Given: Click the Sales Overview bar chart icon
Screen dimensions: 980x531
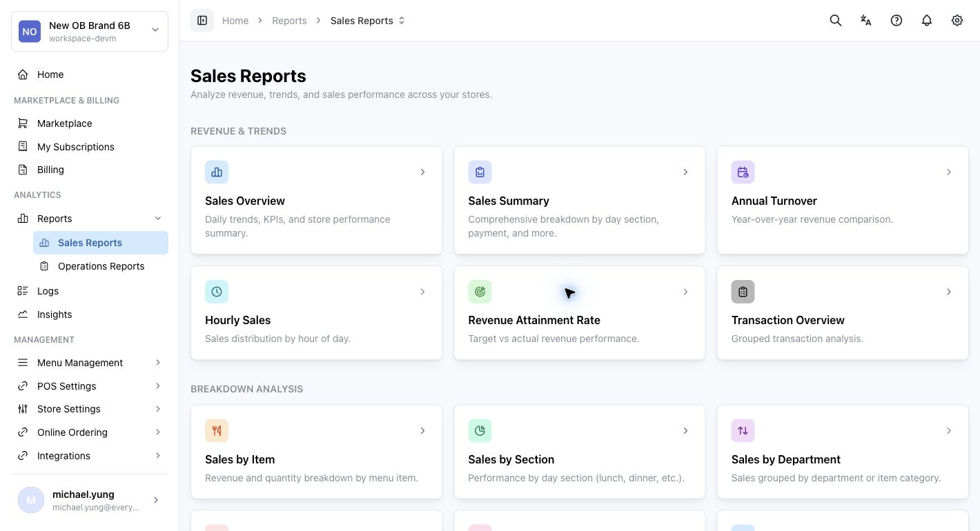Looking at the screenshot, I should (217, 172).
